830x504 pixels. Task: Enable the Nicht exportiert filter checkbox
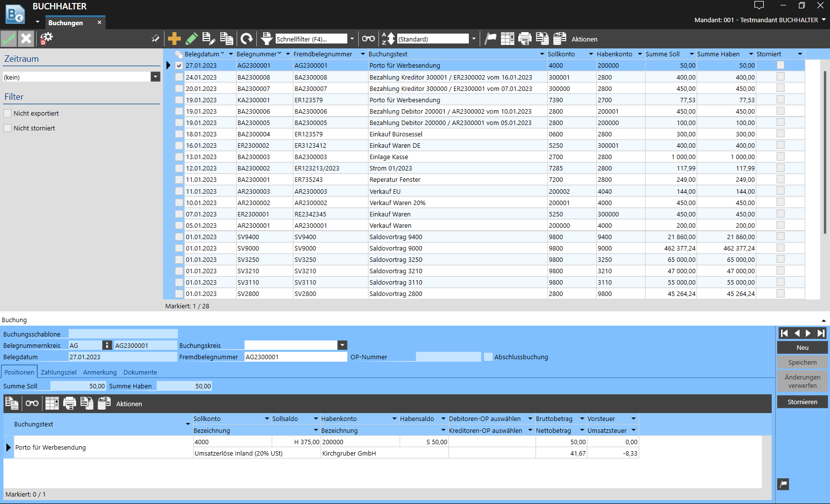pos(7,113)
